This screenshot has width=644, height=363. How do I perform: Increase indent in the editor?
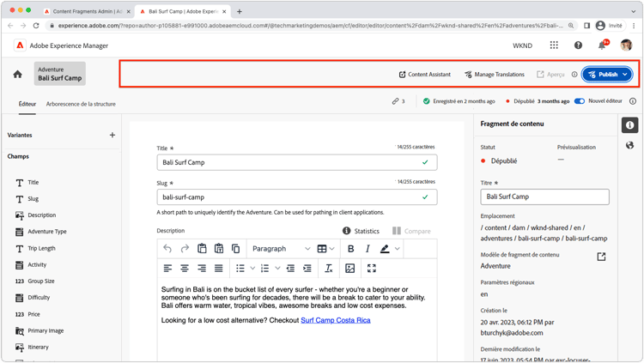307,268
